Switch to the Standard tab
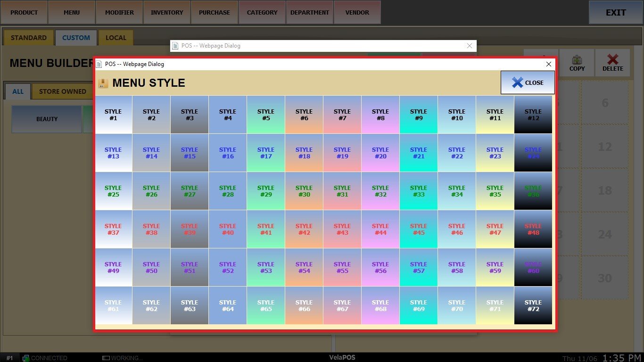This screenshot has width=644, height=362. click(29, 38)
